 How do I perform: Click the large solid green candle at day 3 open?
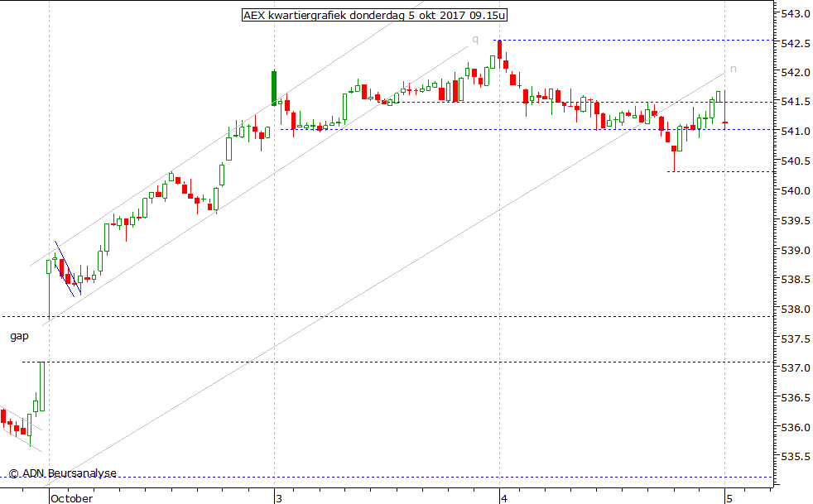click(274, 89)
